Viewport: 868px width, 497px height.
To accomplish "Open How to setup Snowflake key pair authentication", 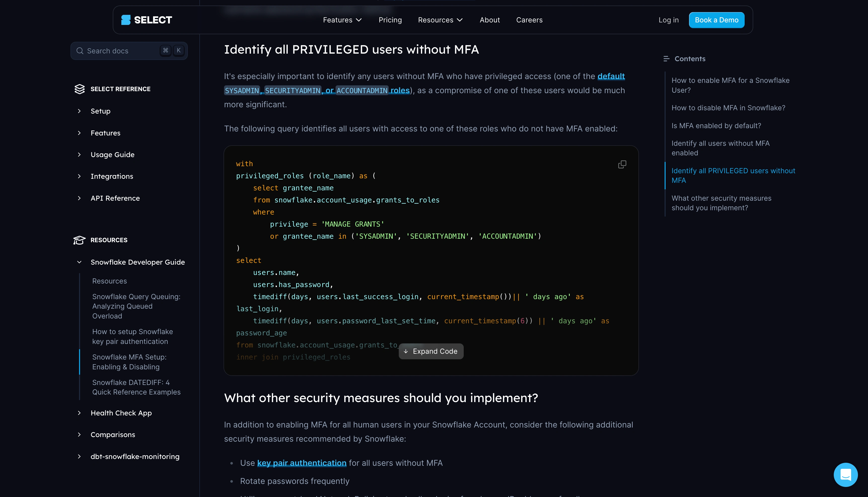I will [x=132, y=336].
